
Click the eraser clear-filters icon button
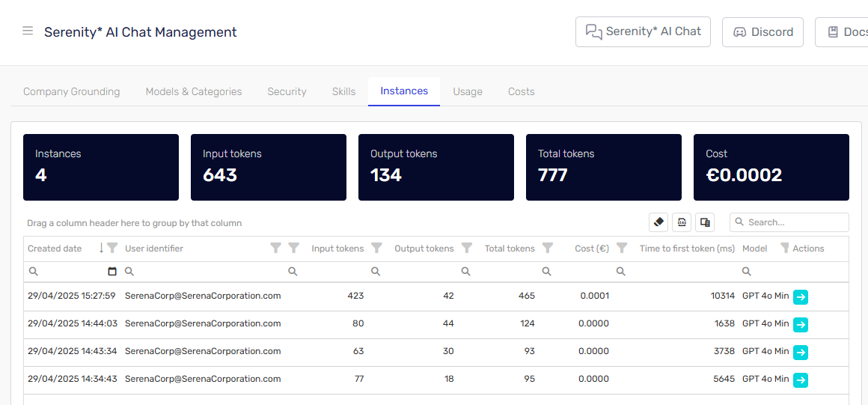658,222
